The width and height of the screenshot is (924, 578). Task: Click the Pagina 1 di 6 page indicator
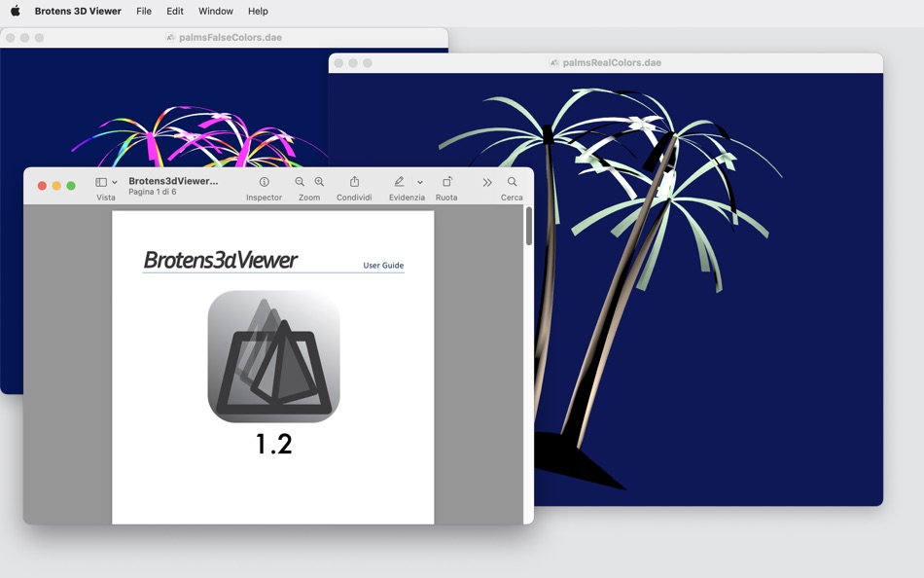[152, 192]
